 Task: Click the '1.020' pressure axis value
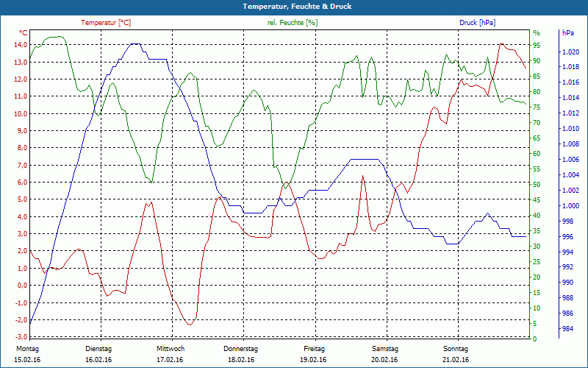click(571, 52)
